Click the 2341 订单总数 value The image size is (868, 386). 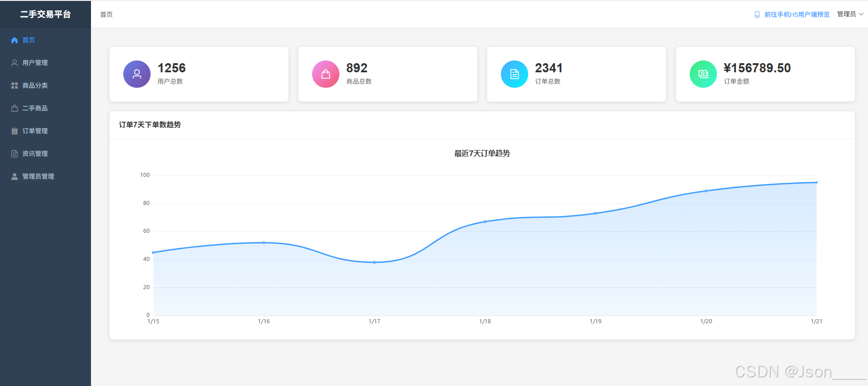click(549, 68)
